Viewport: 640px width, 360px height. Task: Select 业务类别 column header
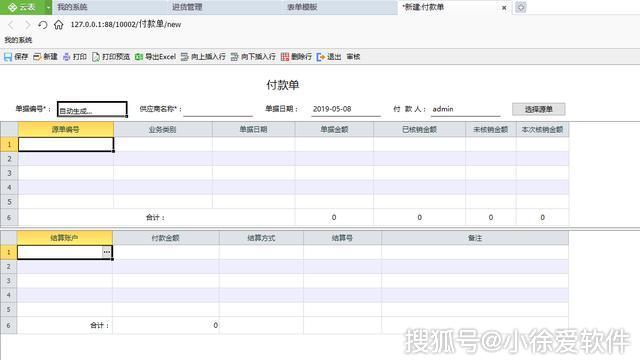tap(163, 129)
